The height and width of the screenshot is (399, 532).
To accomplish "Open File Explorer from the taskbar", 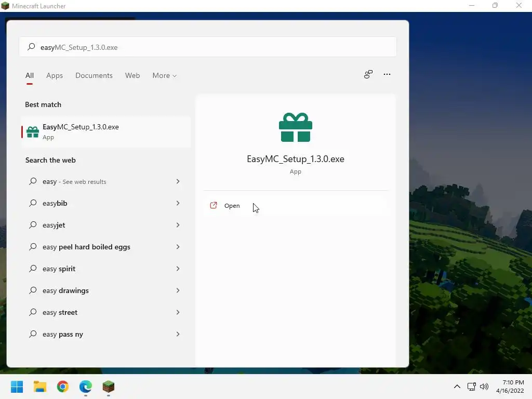I will 40,387.
